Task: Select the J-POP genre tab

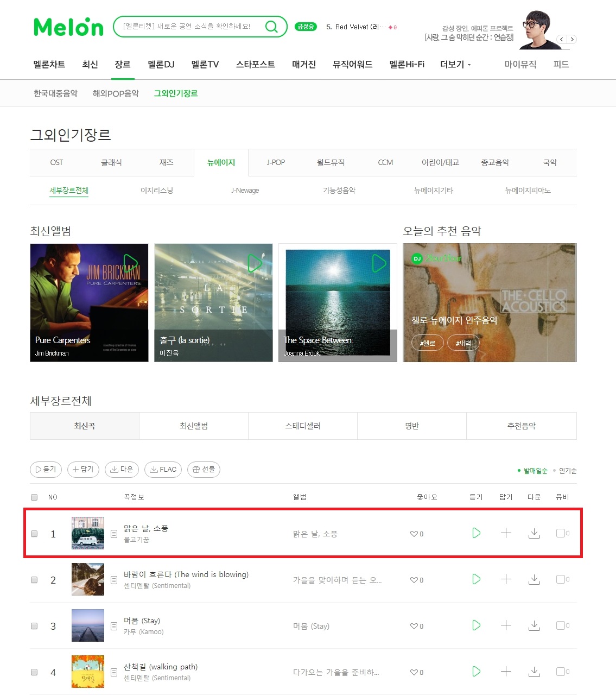Action: pyautogui.click(x=276, y=162)
